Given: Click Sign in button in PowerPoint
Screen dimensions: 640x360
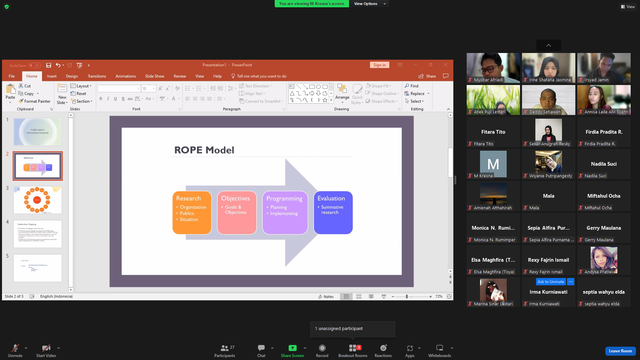Looking at the screenshot, I should tap(380, 65).
